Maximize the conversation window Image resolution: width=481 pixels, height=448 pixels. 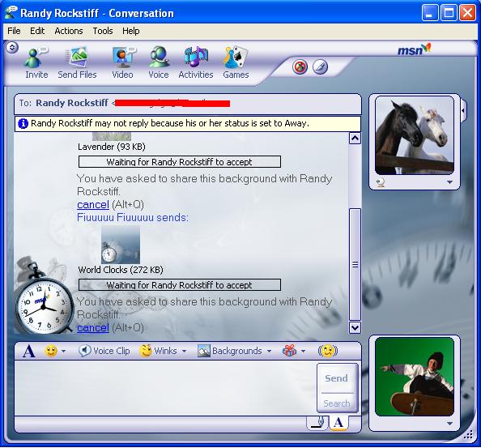(x=449, y=13)
